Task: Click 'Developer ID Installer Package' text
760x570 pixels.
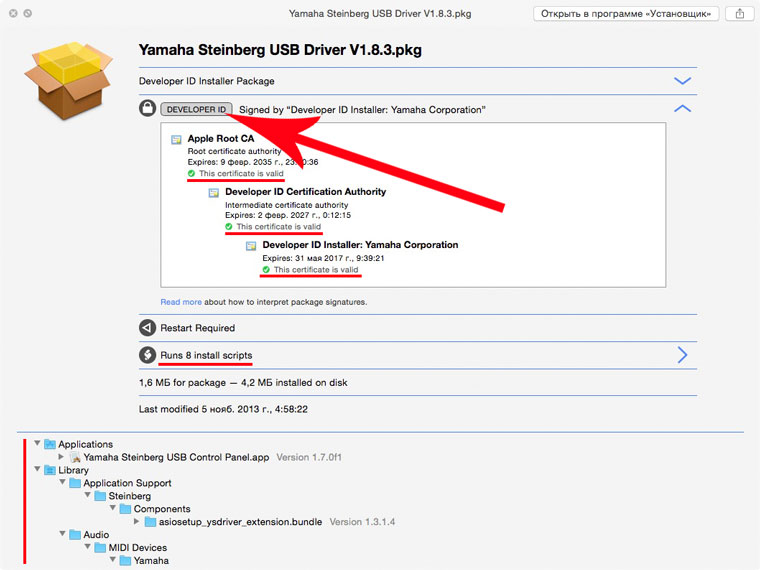Action: (x=206, y=81)
